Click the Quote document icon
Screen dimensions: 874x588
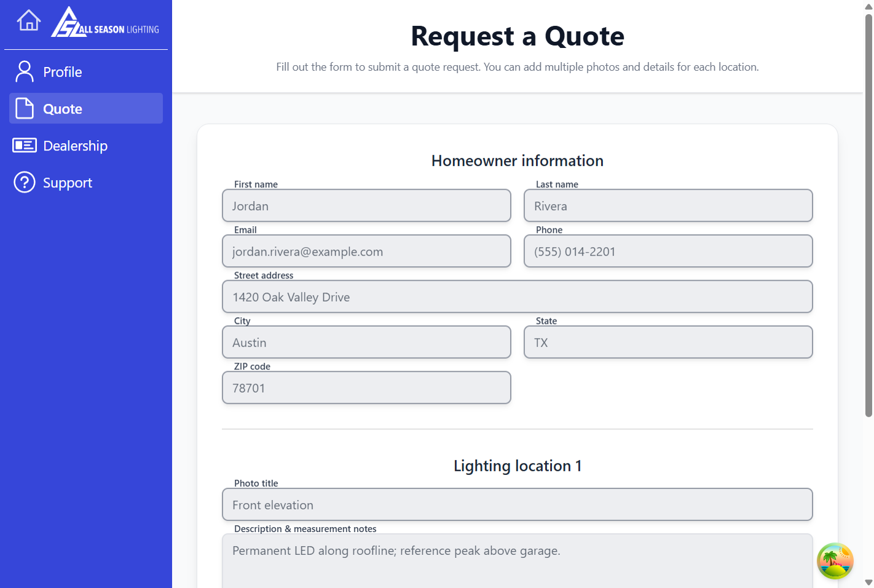point(25,108)
